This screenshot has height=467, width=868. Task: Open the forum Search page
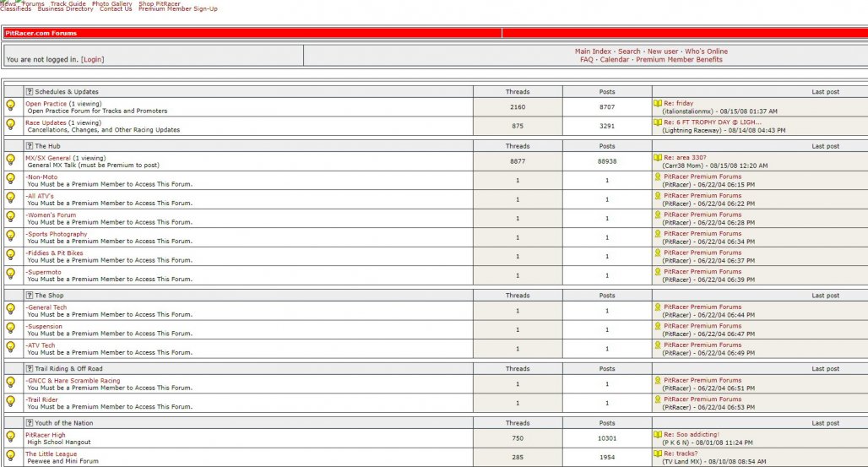tap(629, 51)
